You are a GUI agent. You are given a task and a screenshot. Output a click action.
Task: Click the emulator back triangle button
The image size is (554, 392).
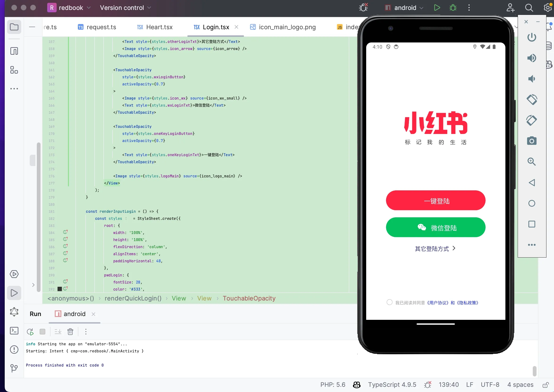(x=532, y=183)
